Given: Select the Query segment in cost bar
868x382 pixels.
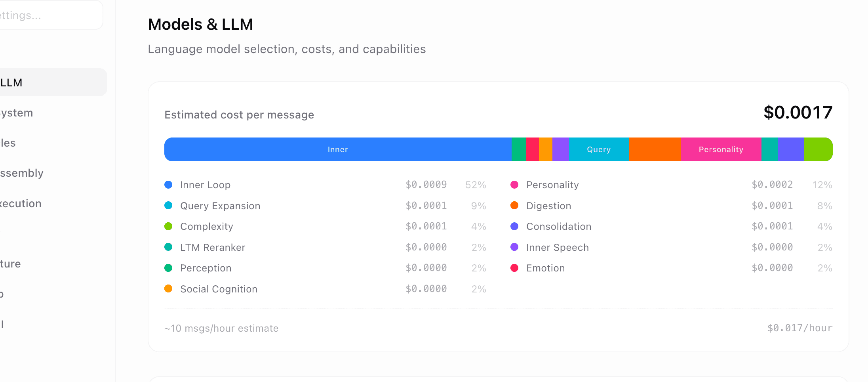Looking at the screenshot, I should pyautogui.click(x=599, y=149).
